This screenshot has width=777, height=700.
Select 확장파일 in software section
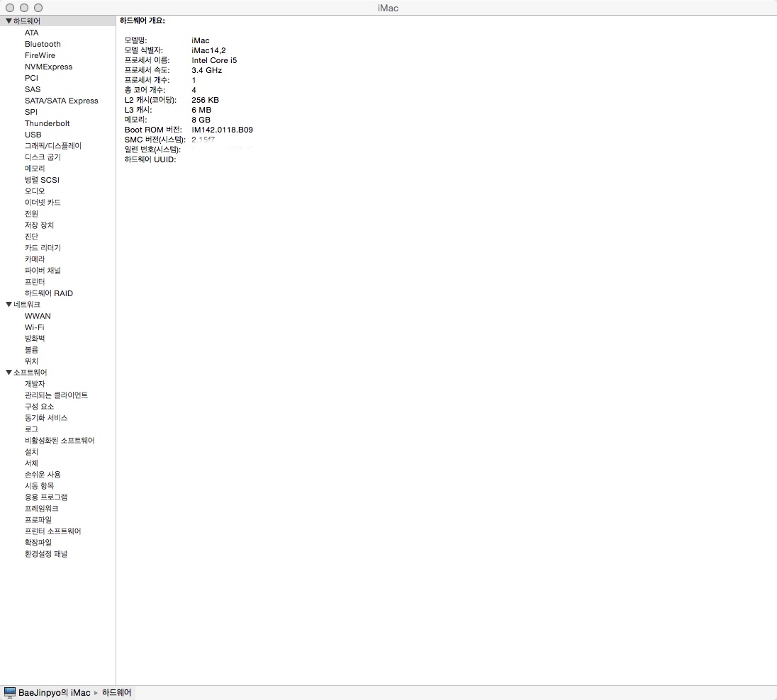[x=38, y=543]
